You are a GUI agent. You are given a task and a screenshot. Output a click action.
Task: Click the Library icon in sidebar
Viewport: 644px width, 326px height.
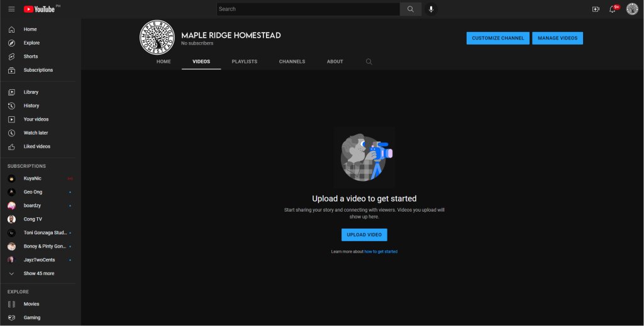(x=11, y=92)
